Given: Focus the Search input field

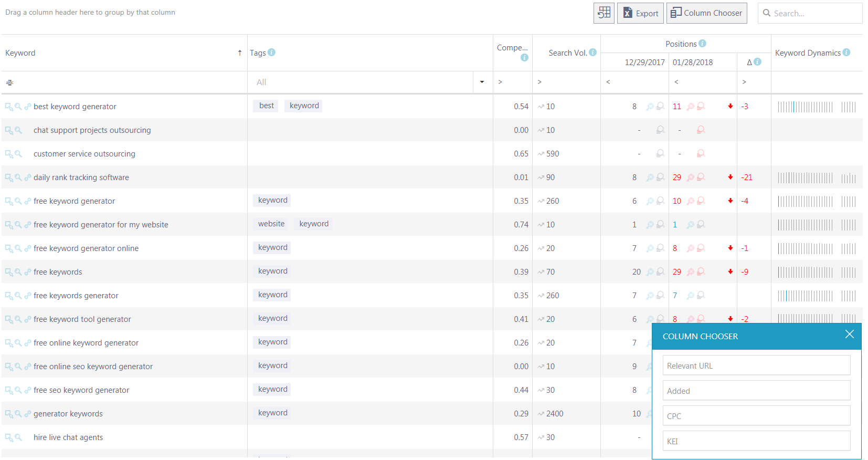Looking at the screenshot, I should coord(810,13).
